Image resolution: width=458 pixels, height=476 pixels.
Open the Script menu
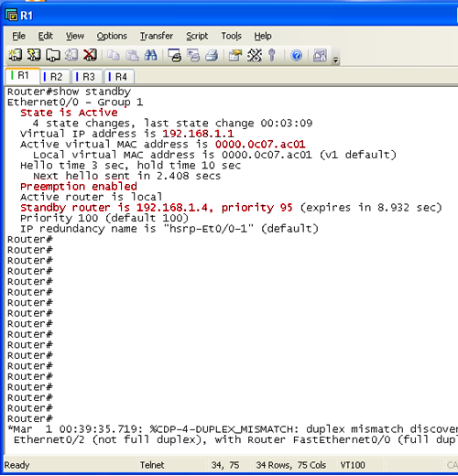(197, 36)
